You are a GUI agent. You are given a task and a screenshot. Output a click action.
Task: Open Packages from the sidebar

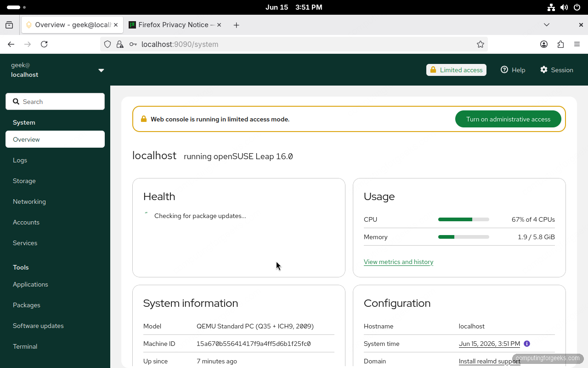(55, 305)
